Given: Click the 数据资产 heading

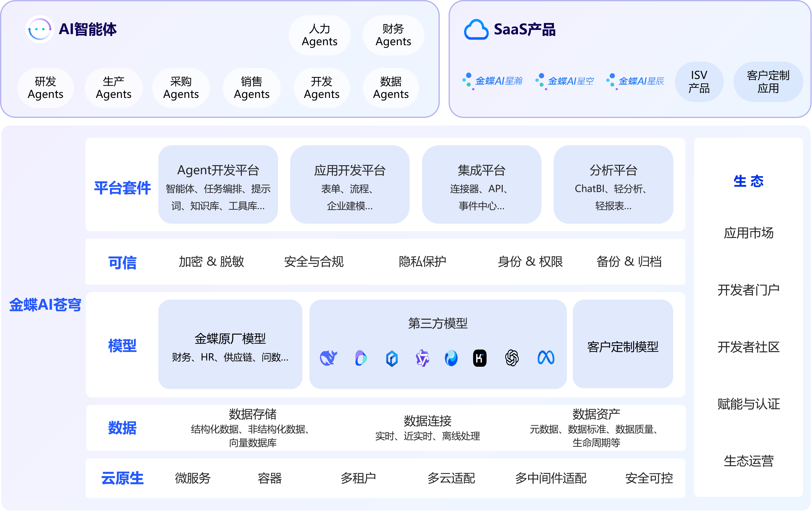Looking at the screenshot, I should point(596,414).
